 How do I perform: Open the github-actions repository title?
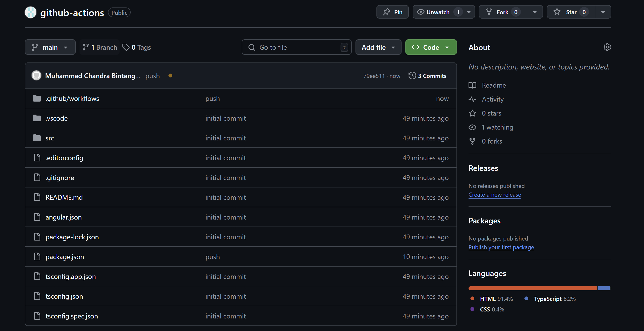click(72, 13)
